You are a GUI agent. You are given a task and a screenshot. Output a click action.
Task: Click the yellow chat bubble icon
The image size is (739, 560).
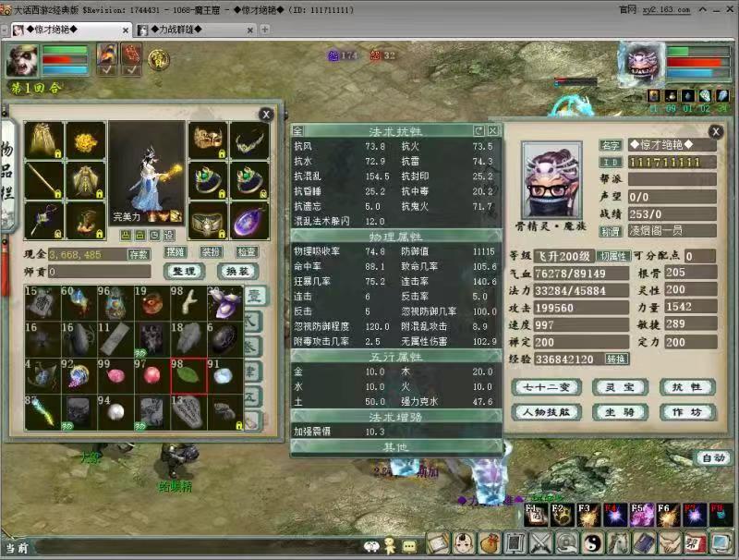tap(409, 546)
